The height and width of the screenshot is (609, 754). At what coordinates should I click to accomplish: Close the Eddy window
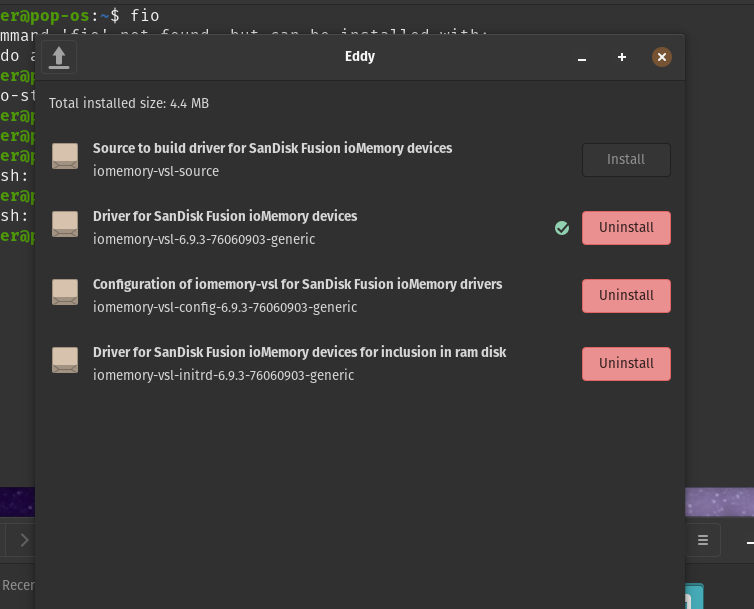tap(661, 58)
